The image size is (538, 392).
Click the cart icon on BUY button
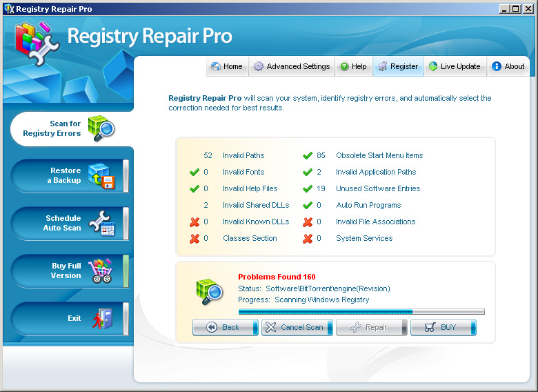click(430, 327)
